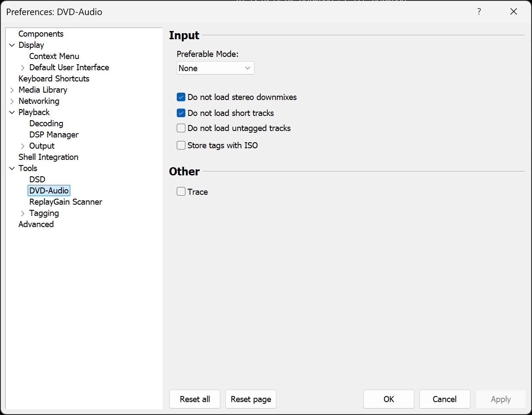Click the Reset page button
532x415 pixels.
(251, 399)
